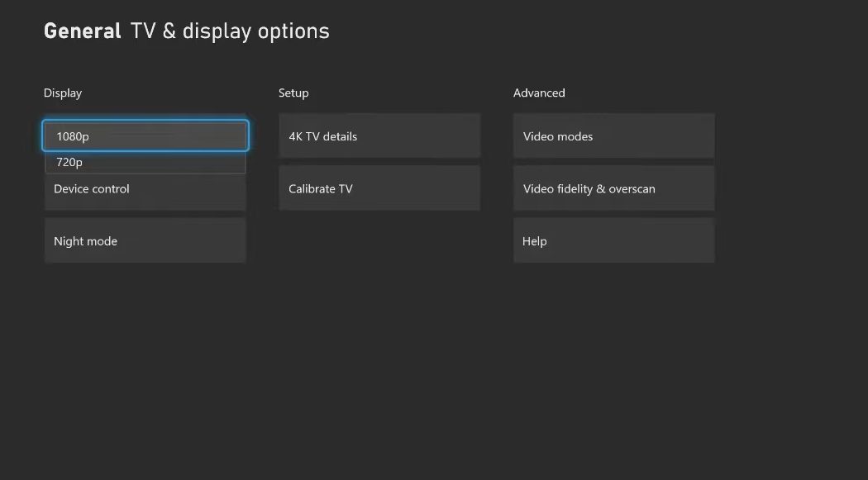Image resolution: width=868 pixels, height=480 pixels.
Task: View 4K TV details
Action: pos(379,135)
